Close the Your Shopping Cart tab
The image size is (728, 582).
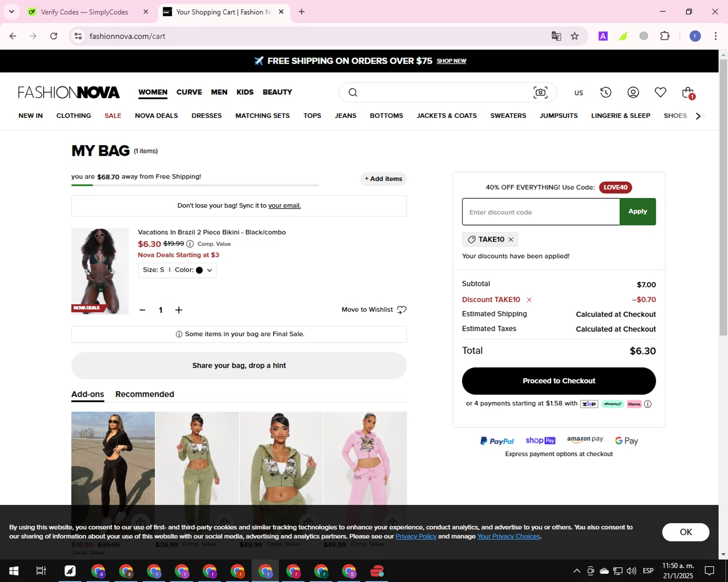pyautogui.click(x=281, y=12)
